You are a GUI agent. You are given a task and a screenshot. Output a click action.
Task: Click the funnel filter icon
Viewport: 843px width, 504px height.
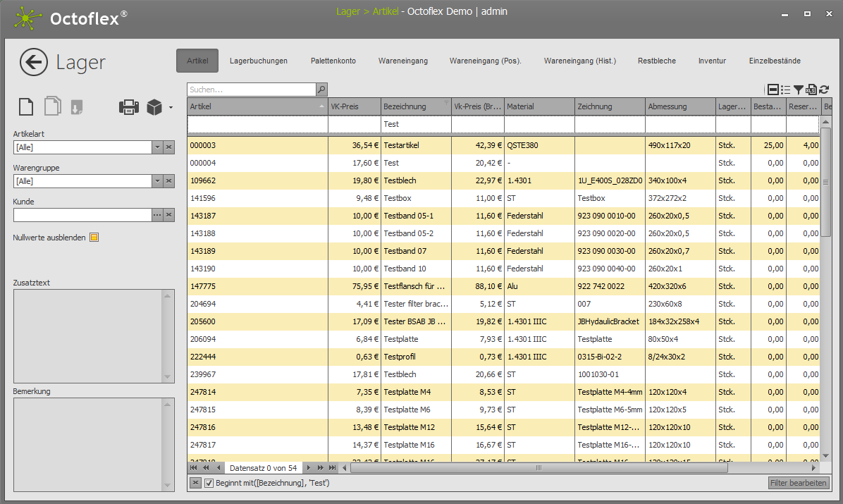(x=799, y=90)
